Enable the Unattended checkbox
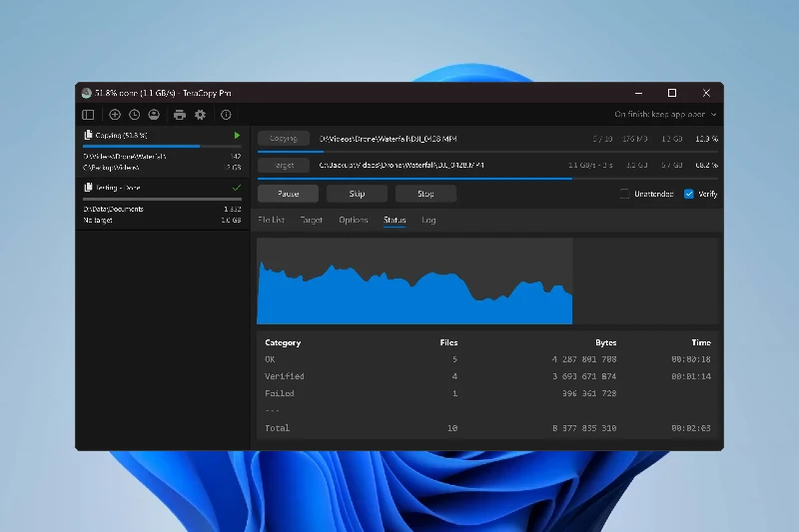The width and height of the screenshot is (799, 532). click(625, 194)
